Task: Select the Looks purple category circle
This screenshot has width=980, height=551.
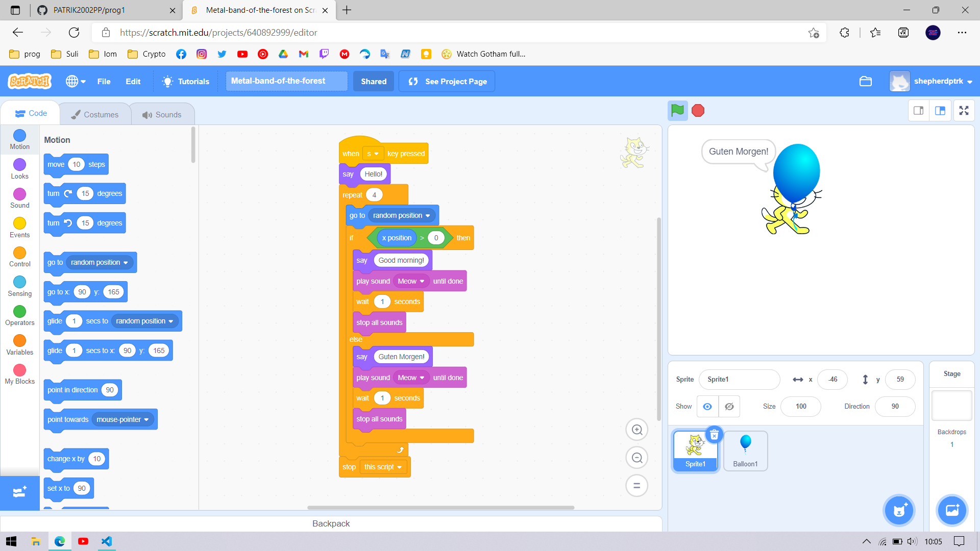Action: pyautogui.click(x=19, y=165)
